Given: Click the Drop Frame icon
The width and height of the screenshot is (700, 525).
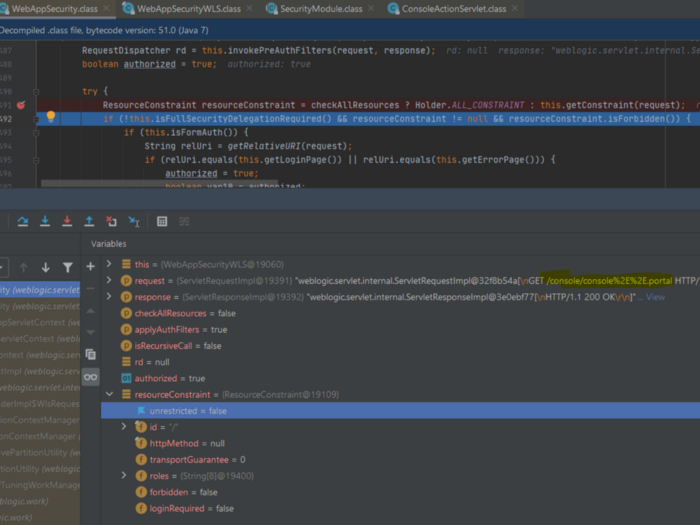Looking at the screenshot, I should click(x=112, y=221).
